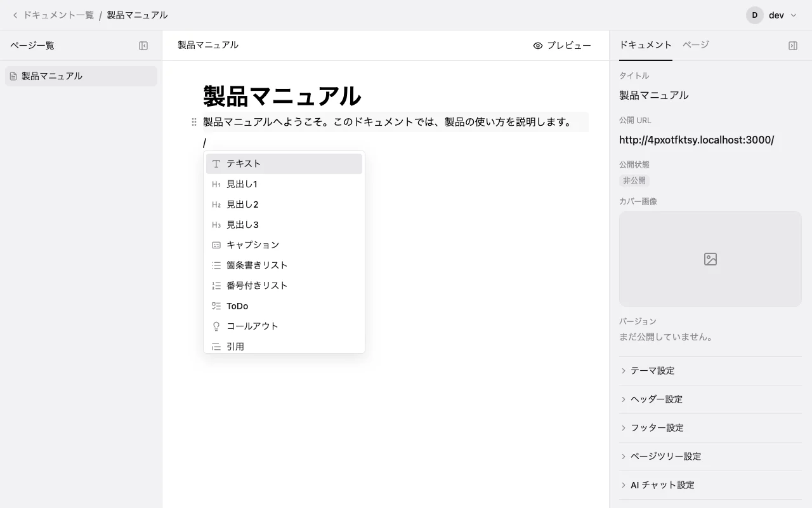
Task: Click the H2 icon for 見出し2
Action: tap(216, 204)
